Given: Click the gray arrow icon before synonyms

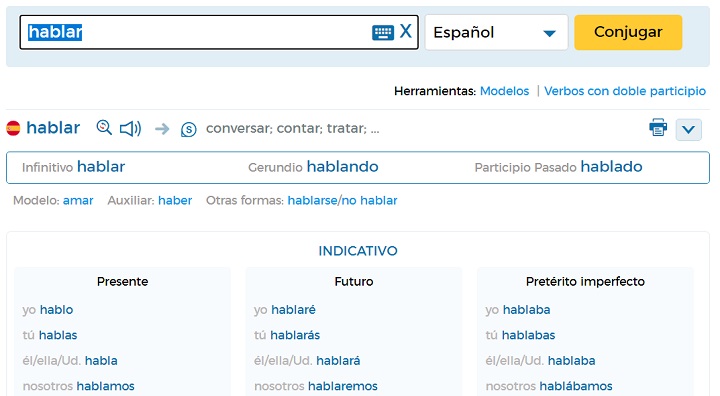Looking at the screenshot, I should (162, 129).
